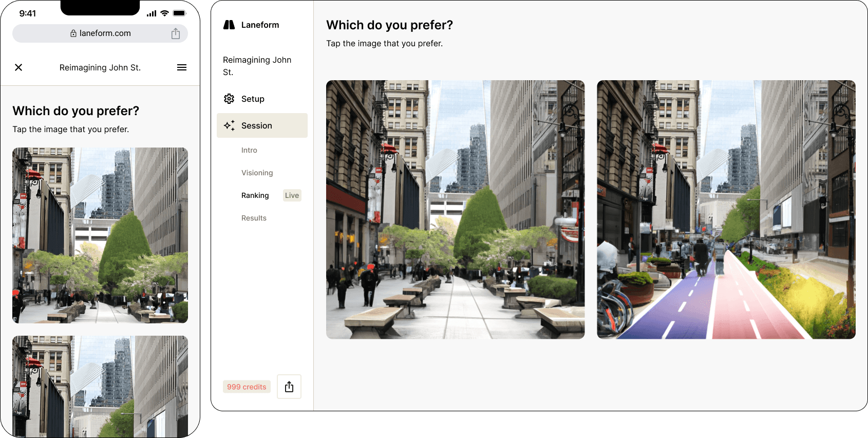
Task: Open the Ranking step
Action: click(255, 195)
